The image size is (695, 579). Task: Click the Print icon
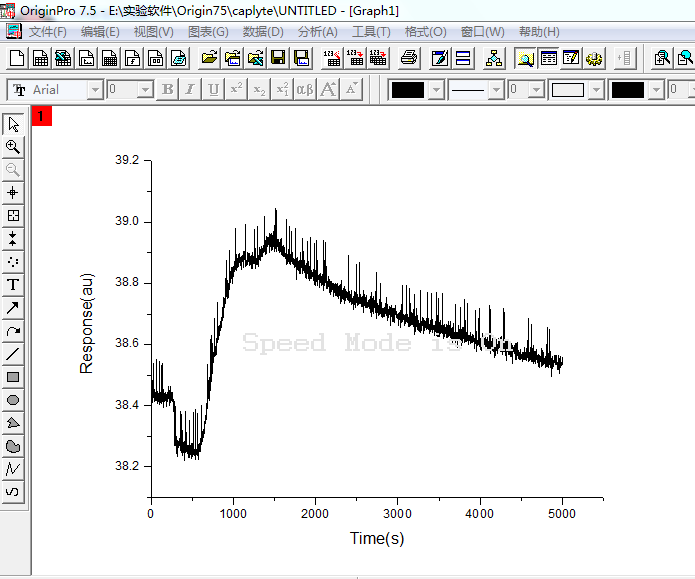[409, 58]
